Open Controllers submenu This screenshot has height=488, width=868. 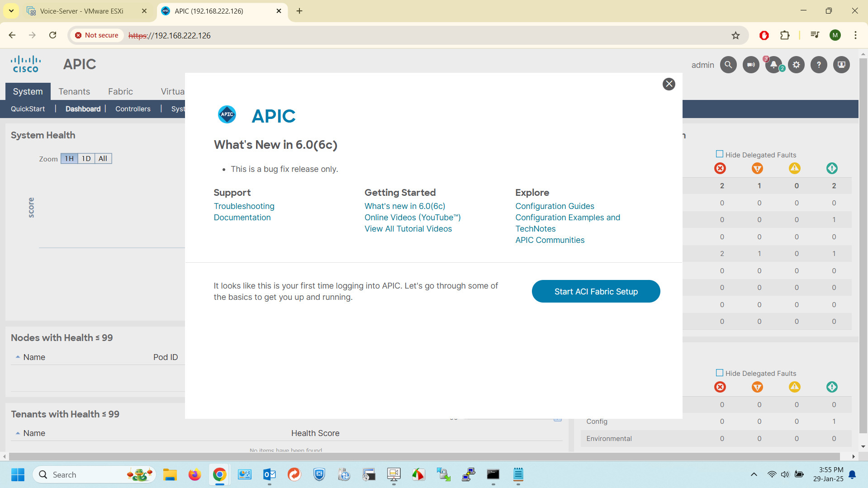(133, 109)
